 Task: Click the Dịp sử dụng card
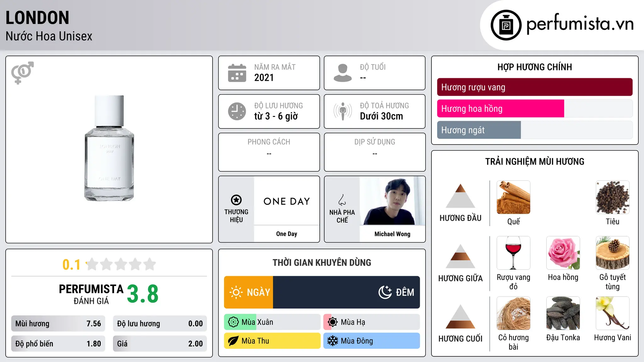(375, 152)
